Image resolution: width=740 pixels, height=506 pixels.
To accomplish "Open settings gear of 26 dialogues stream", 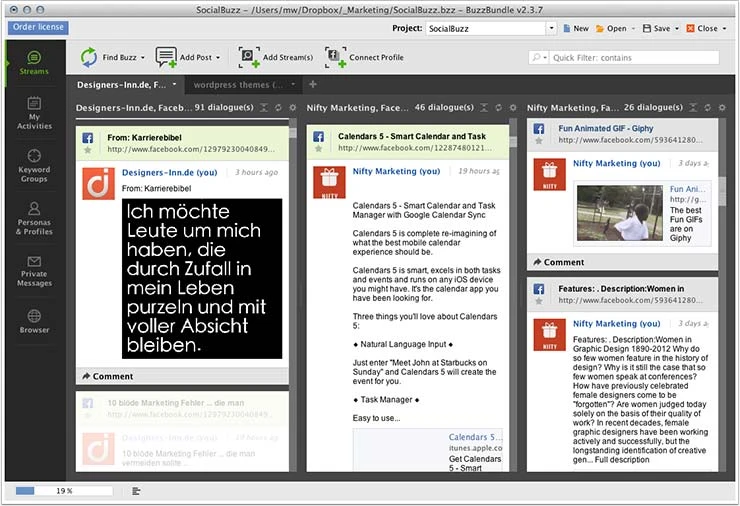I will tap(722, 108).
